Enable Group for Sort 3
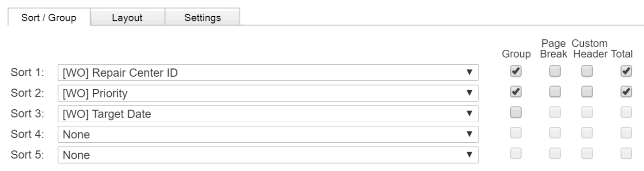 pos(515,112)
